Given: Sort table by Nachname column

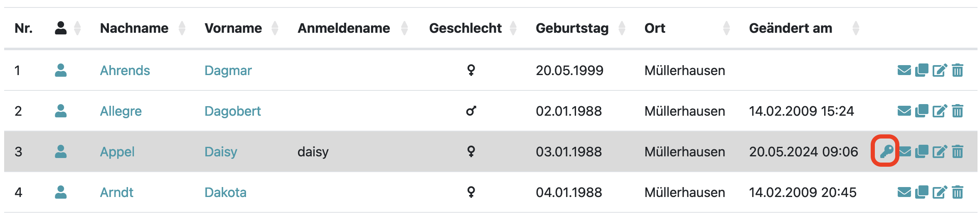Looking at the screenshot, I should (x=134, y=28).
